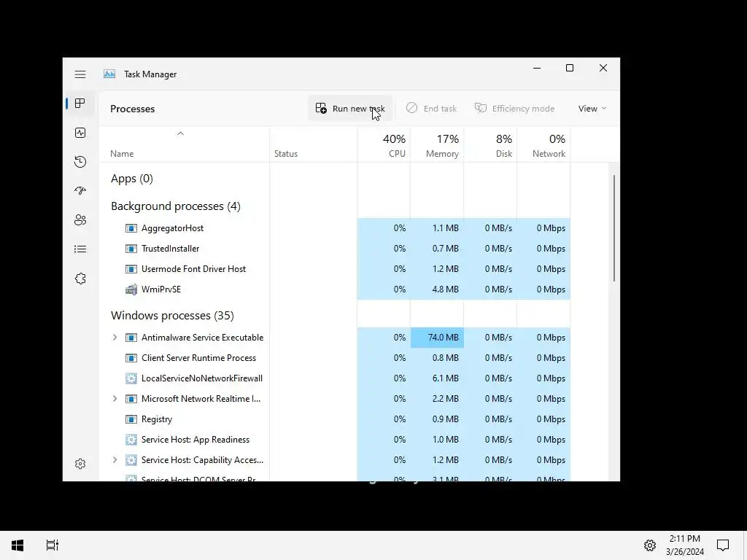Open the Startup apps sidebar page
Image resolution: width=747 pixels, height=560 pixels.
pos(80,191)
